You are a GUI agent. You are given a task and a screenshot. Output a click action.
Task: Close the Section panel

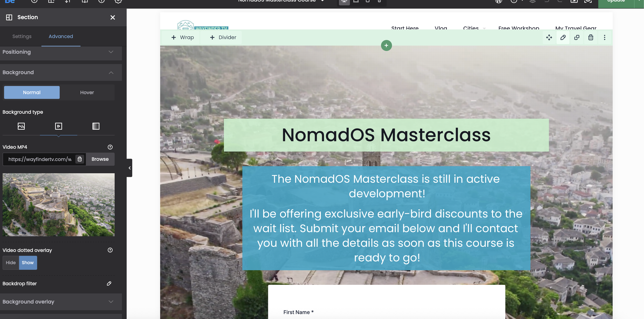(113, 17)
